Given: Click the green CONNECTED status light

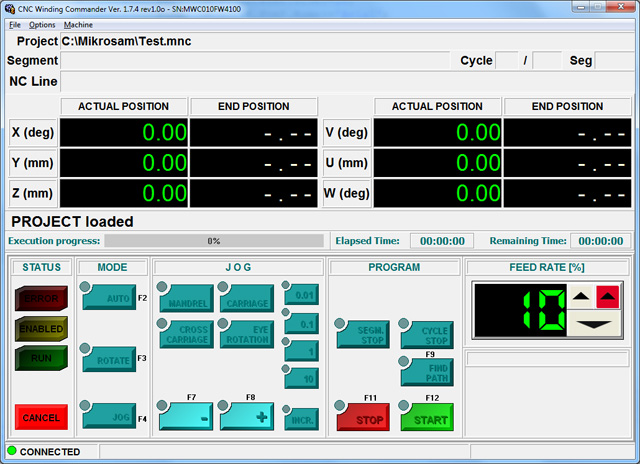Looking at the screenshot, I should coord(12,451).
